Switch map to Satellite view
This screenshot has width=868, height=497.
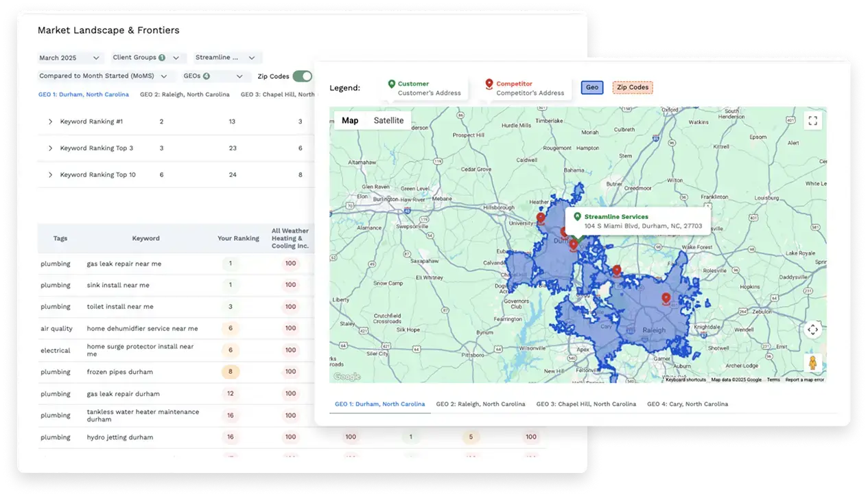[388, 121]
